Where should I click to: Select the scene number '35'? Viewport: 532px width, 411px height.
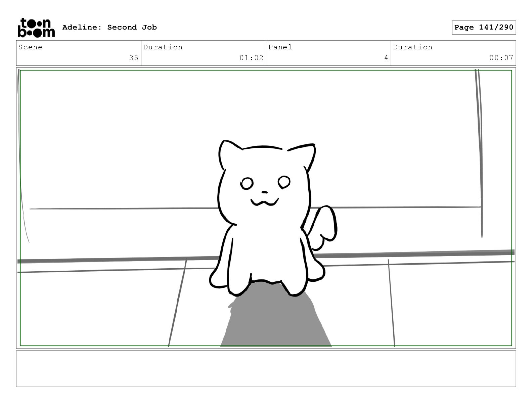pos(134,58)
